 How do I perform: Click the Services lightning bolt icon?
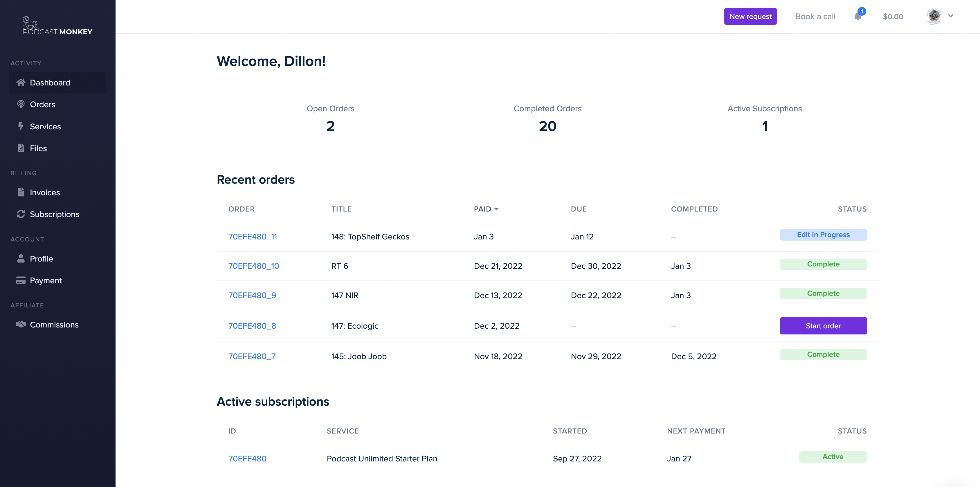(21, 126)
